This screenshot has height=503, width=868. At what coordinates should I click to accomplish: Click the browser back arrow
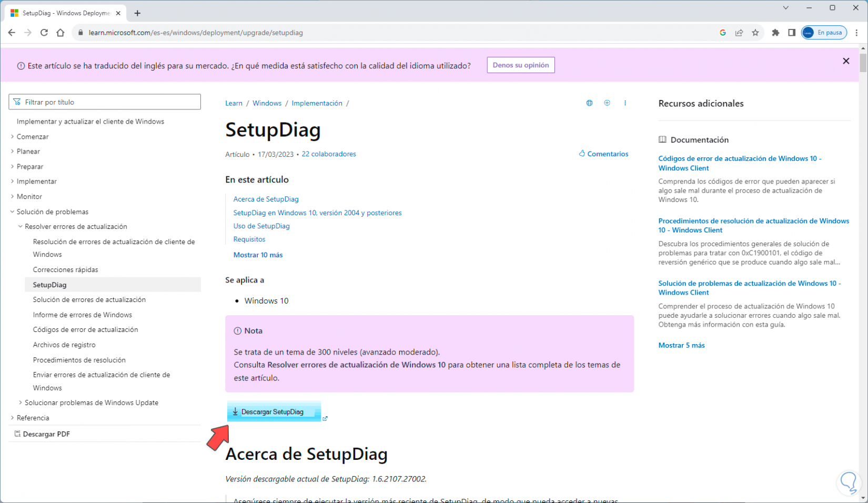pyautogui.click(x=12, y=33)
